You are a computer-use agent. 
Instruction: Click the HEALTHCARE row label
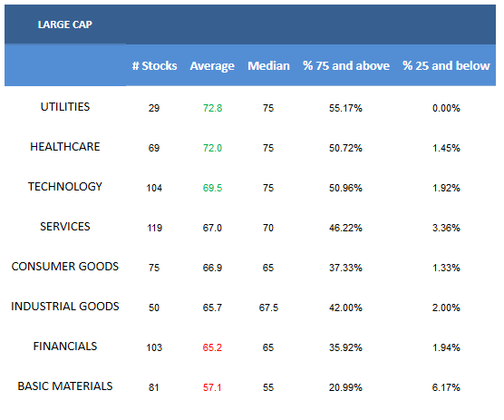[x=65, y=147]
